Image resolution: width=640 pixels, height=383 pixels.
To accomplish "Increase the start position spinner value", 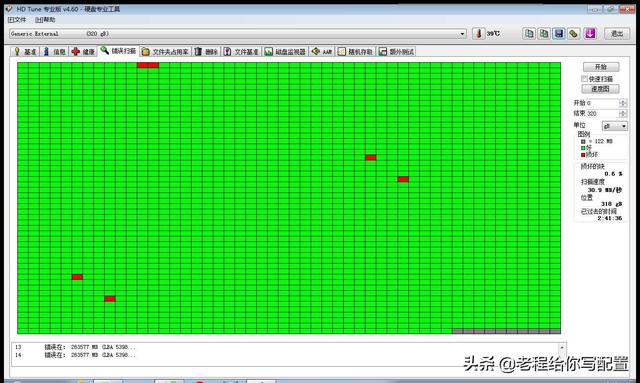I will [x=623, y=101].
